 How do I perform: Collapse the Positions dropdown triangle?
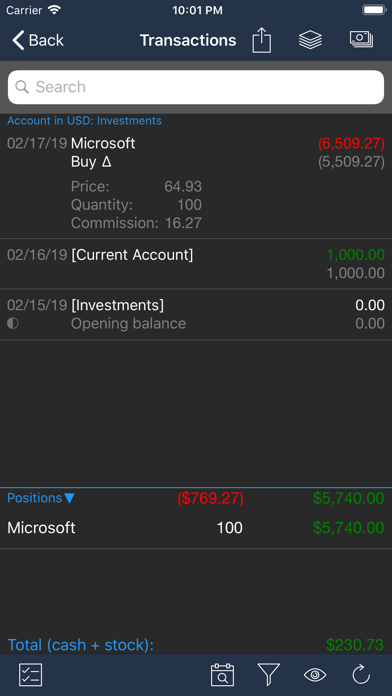(69, 498)
